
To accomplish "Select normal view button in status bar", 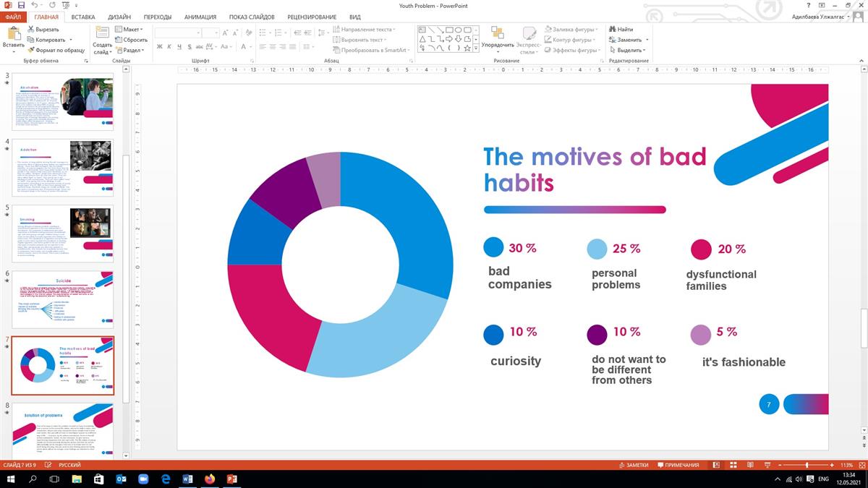I will click(716, 465).
